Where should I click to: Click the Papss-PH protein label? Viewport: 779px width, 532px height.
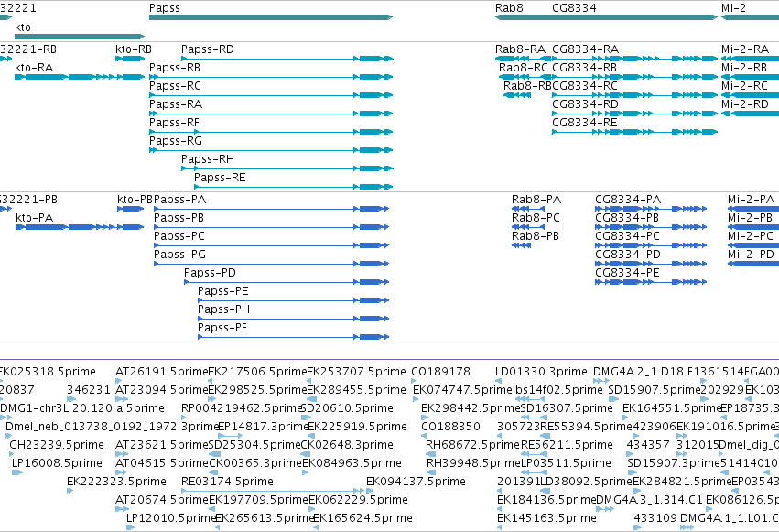pyautogui.click(x=223, y=310)
